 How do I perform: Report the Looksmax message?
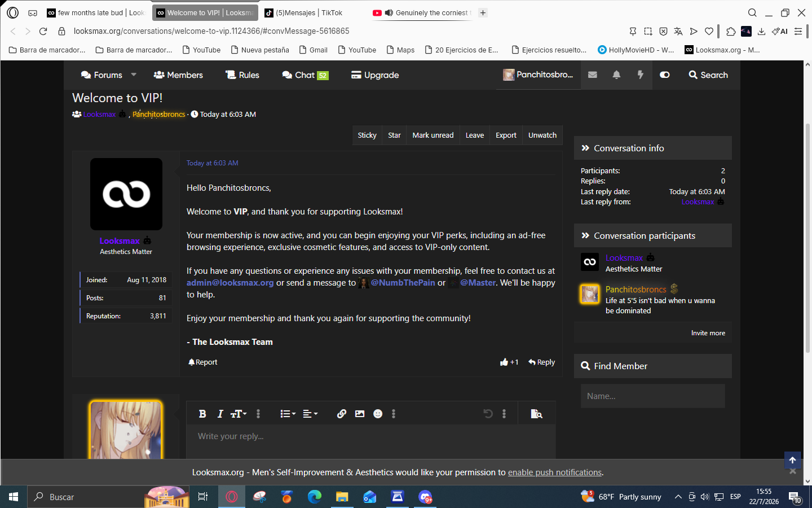(x=202, y=362)
